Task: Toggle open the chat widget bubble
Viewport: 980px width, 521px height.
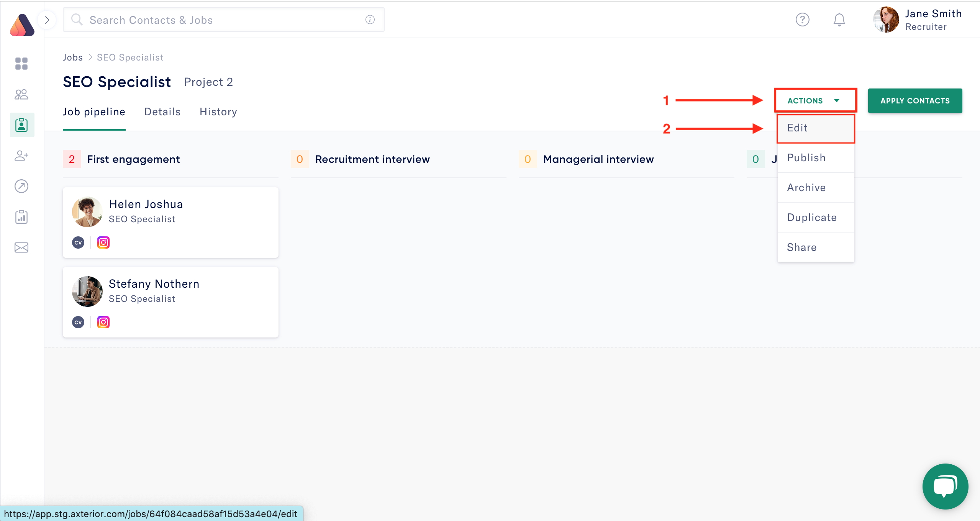Action: pyautogui.click(x=945, y=487)
